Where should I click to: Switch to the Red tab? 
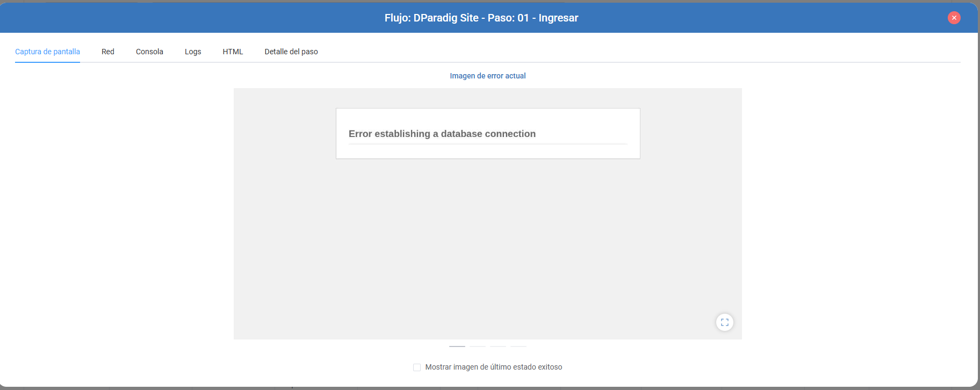[x=108, y=52]
